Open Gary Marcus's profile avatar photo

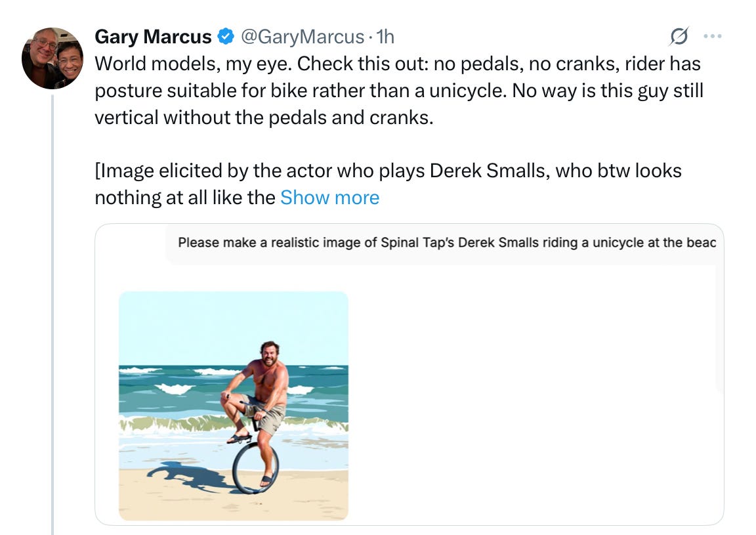52,58
